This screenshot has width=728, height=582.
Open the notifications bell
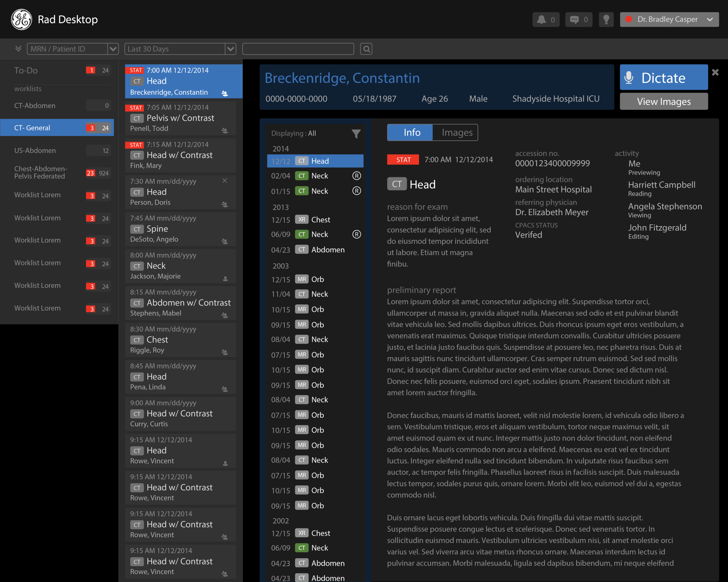click(x=546, y=19)
